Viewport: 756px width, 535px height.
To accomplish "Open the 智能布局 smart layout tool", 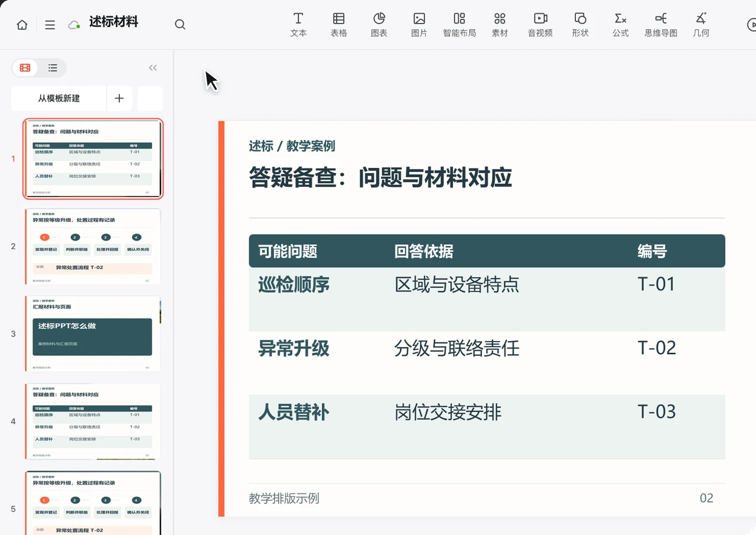I will (x=460, y=25).
